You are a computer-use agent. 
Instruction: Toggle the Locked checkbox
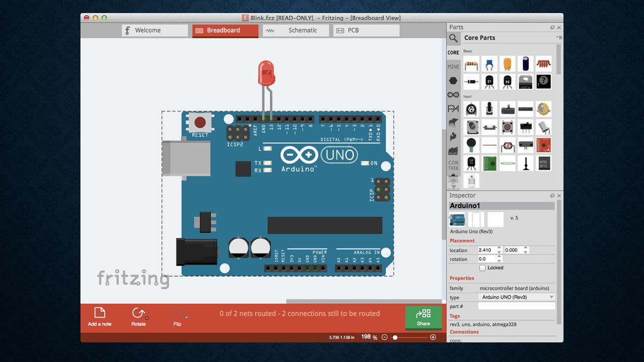tap(482, 268)
